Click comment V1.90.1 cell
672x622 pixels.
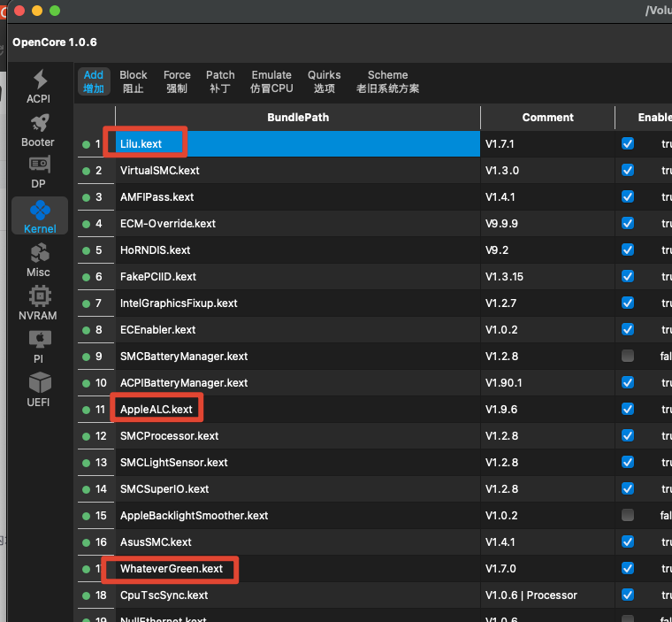click(x=547, y=383)
